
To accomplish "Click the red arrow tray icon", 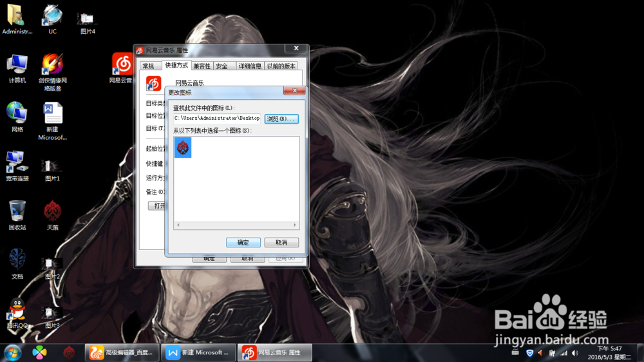I will click(x=540, y=353).
